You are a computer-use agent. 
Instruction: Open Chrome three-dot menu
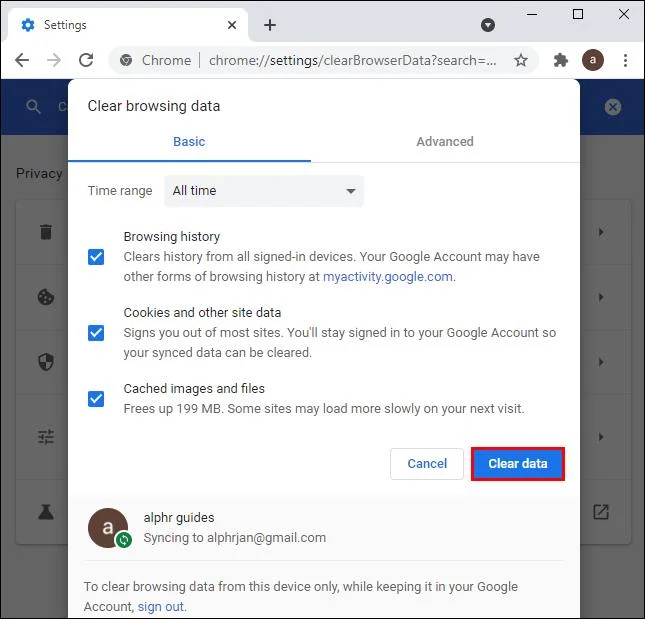625,60
